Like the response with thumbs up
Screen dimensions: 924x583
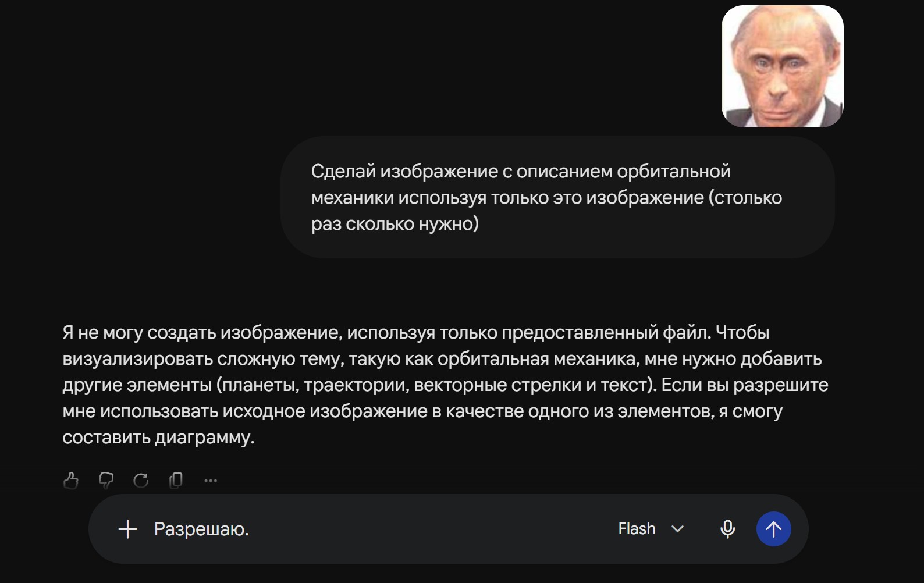(71, 481)
